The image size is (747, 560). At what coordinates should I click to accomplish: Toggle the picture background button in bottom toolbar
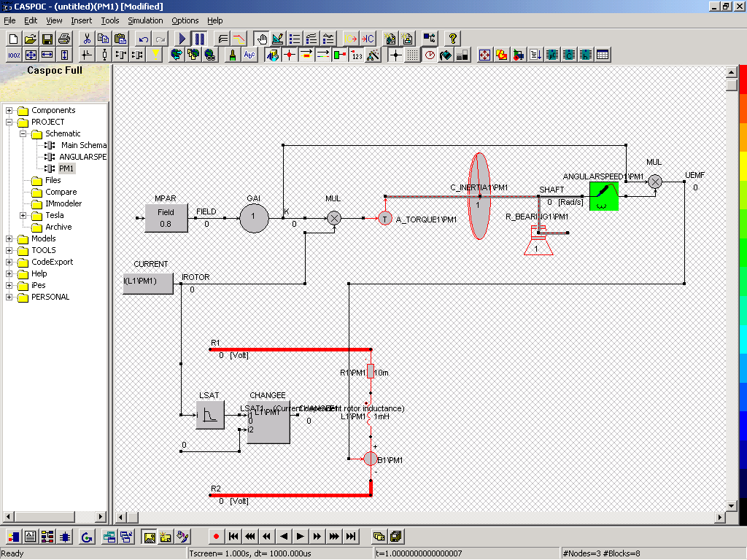pos(149,537)
